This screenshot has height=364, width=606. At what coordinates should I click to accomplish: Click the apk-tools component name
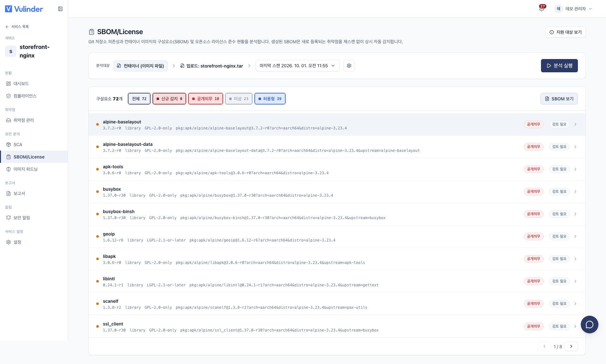113,167
